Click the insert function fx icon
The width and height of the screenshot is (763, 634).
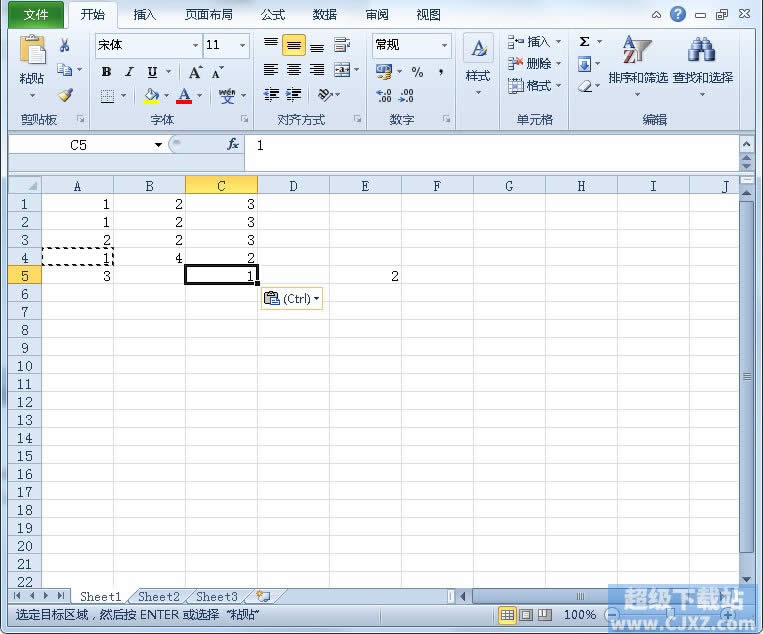[x=233, y=145]
